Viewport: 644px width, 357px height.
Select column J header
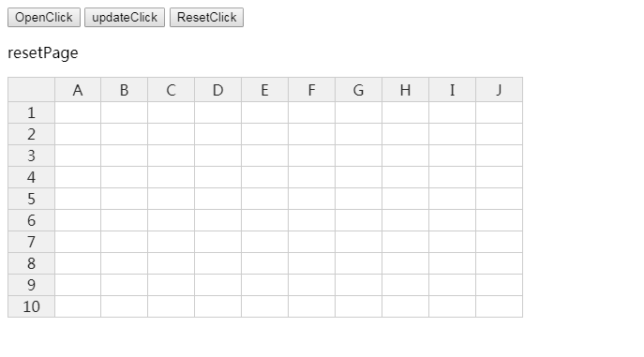point(499,89)
